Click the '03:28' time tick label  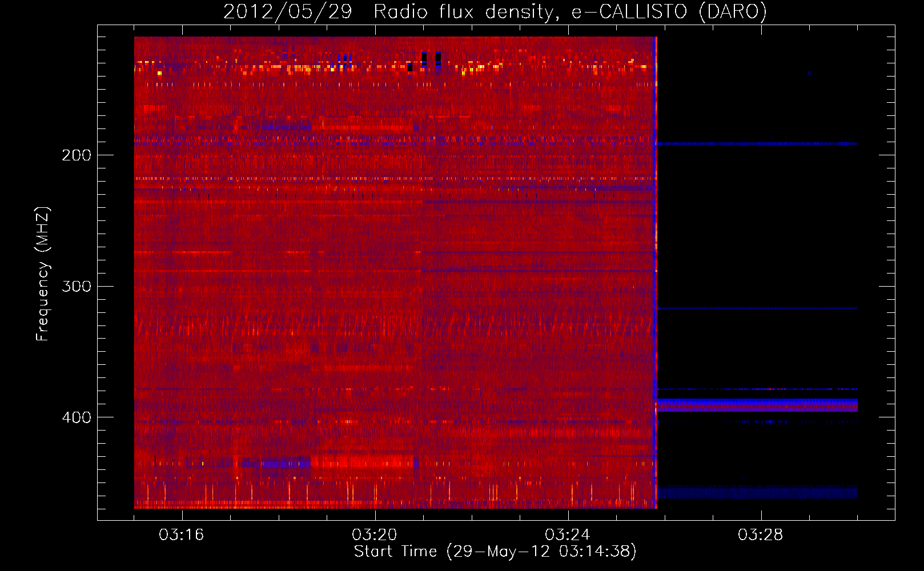click(761, 535)
